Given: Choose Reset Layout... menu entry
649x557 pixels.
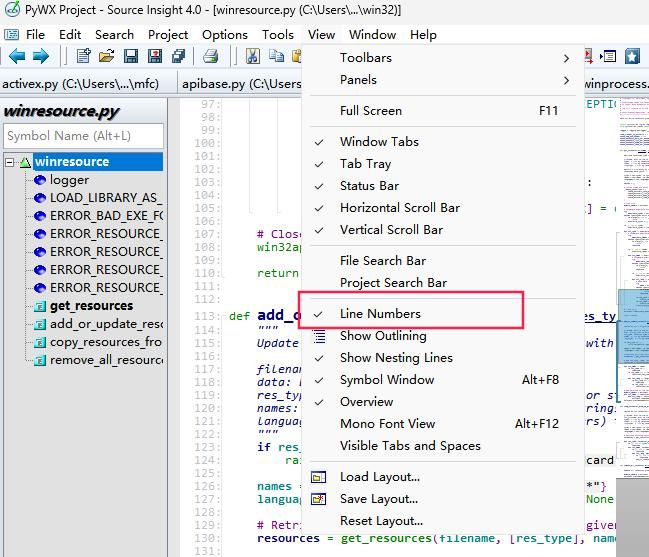Looking at the screenshot, I should pos(443,521).
